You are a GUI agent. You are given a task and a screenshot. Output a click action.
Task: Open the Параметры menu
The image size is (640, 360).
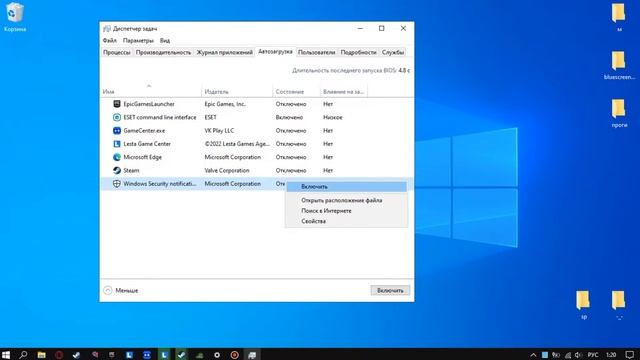(x=138, y=40)
